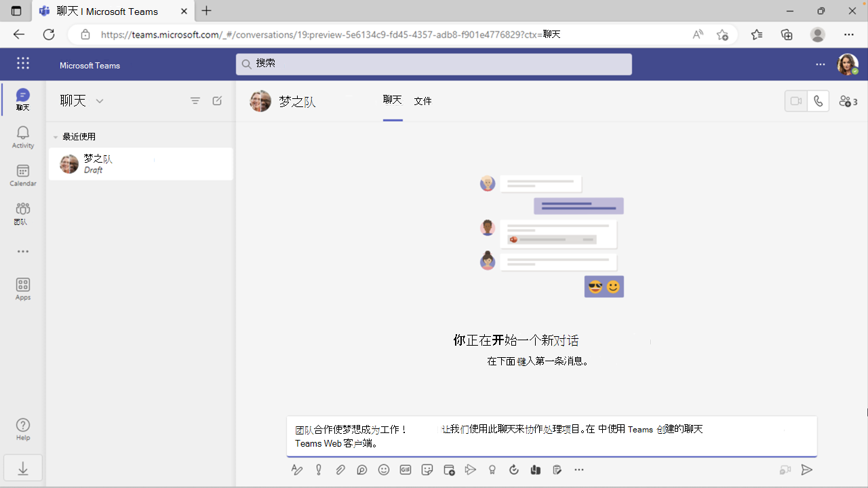Click the 梦之队 chat title in the header
The height and width of the screenshot is (488, 868).
point(297,102)
